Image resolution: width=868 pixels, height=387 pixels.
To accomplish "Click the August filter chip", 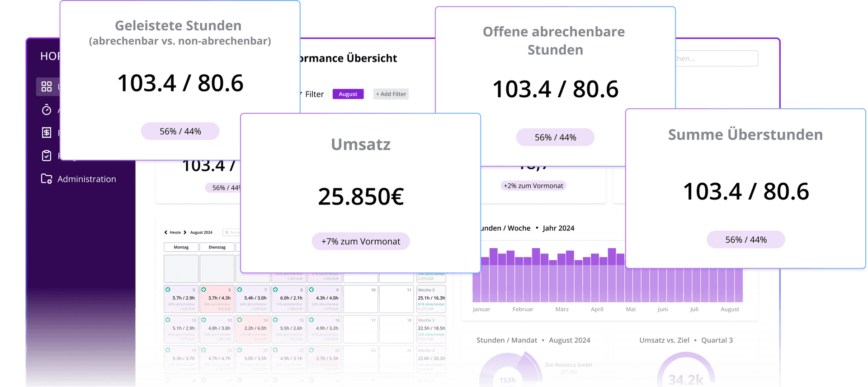I will point(348,94).
